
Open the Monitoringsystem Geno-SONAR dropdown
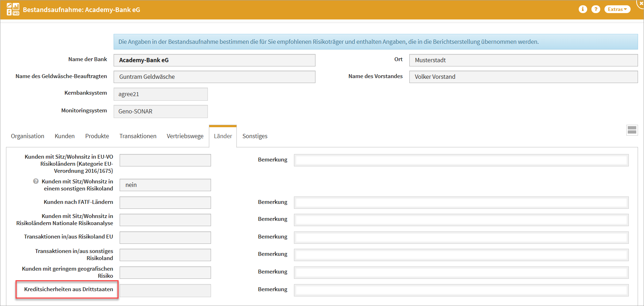point(161,111)
